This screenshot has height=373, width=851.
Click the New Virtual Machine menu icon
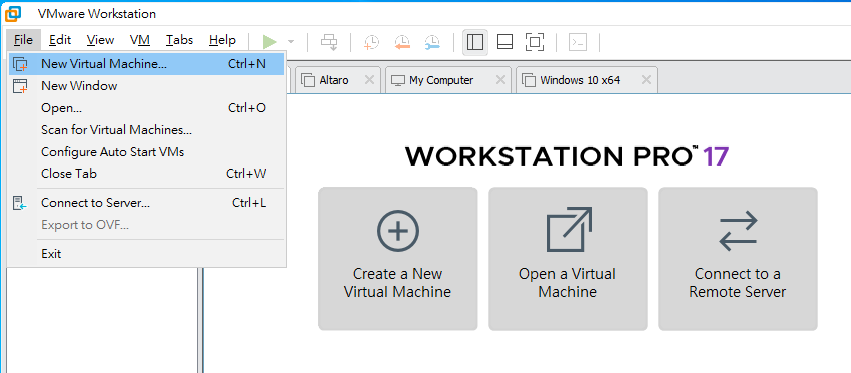pos(20,64)
